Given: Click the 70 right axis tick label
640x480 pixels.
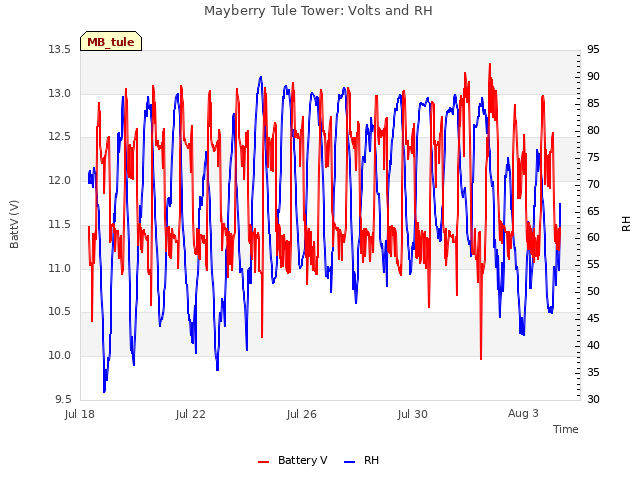Looking at the screenshot, I should [x=593, y=184].
